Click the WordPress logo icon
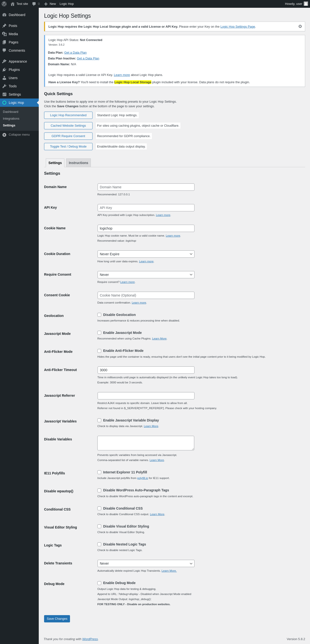The width and height of the screenshot is (310, 644). pyautogui.click(x=4, y=4)
